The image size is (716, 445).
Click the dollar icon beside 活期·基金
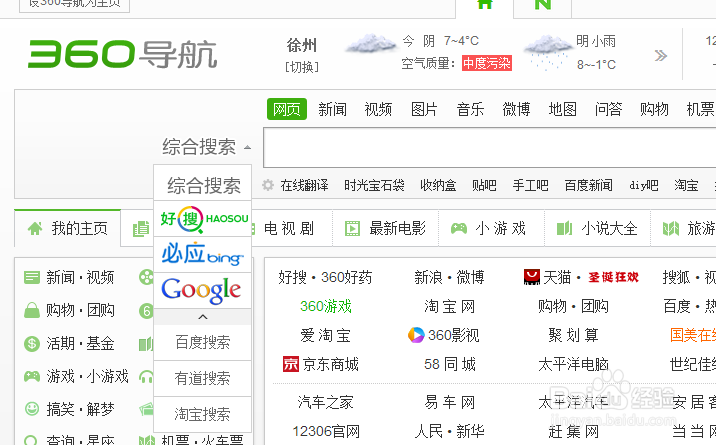point(32,343)
